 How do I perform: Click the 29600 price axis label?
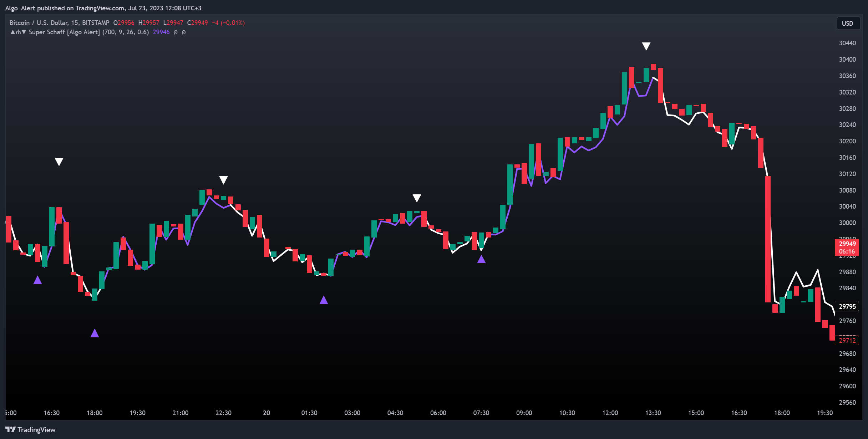click(847, 386)
